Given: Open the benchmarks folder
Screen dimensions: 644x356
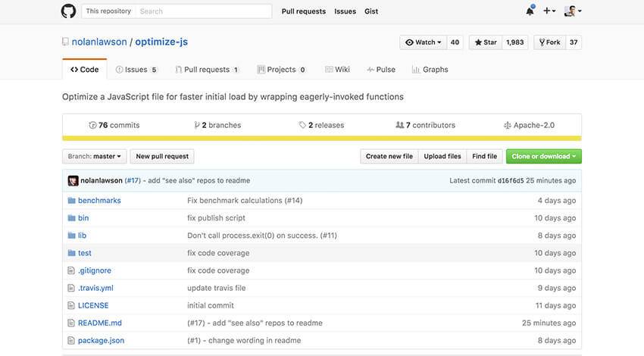Looking at the screenshot, I should coord(99,201).
